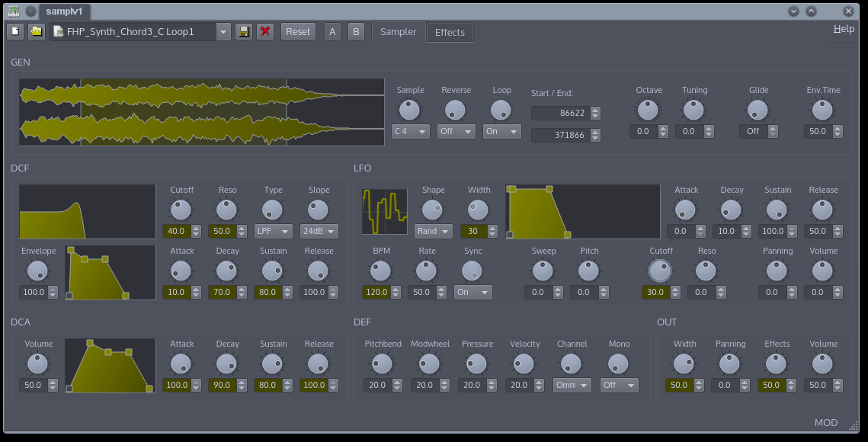Click the GEN Tuning knob
868x442 pixels.
694,110
